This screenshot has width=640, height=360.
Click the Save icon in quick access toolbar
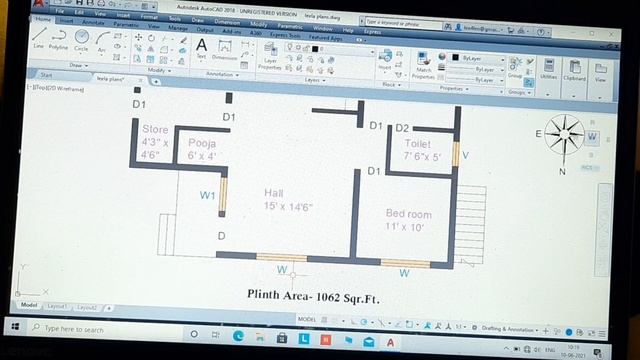point(80,3)
